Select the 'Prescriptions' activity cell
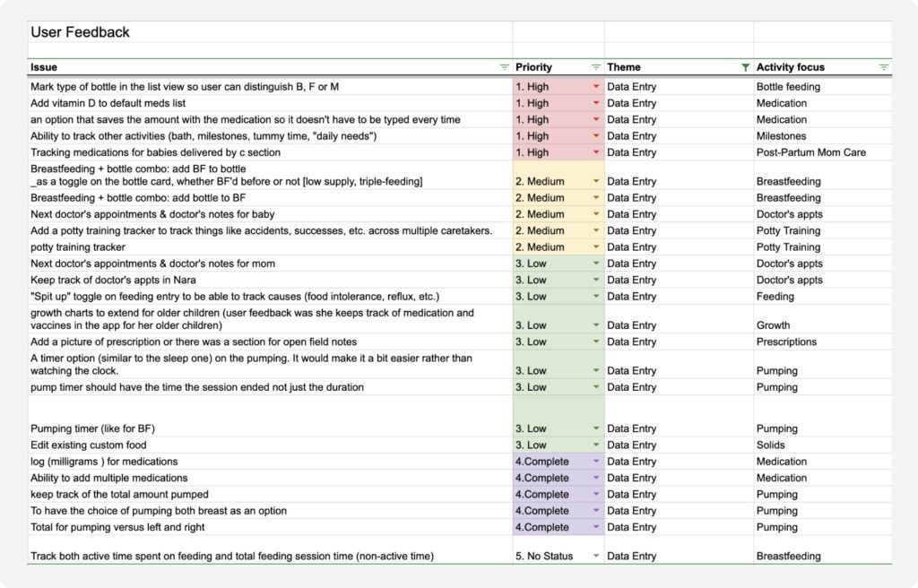 click(x=823, y=342)
